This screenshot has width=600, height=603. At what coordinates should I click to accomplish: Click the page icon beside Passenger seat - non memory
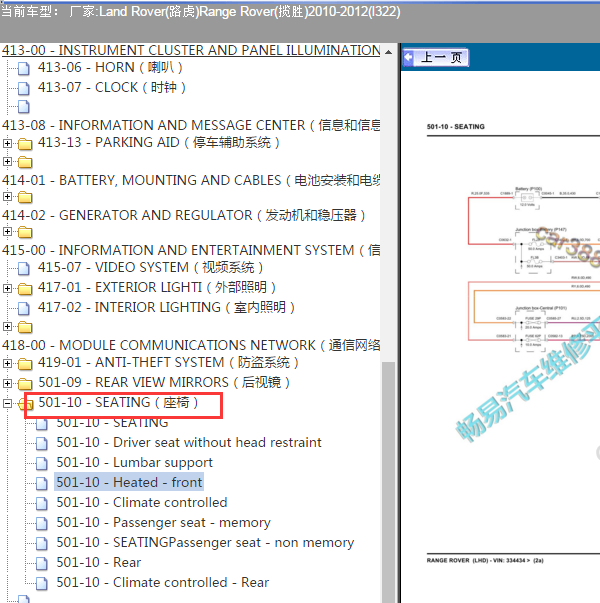[42, 544]
